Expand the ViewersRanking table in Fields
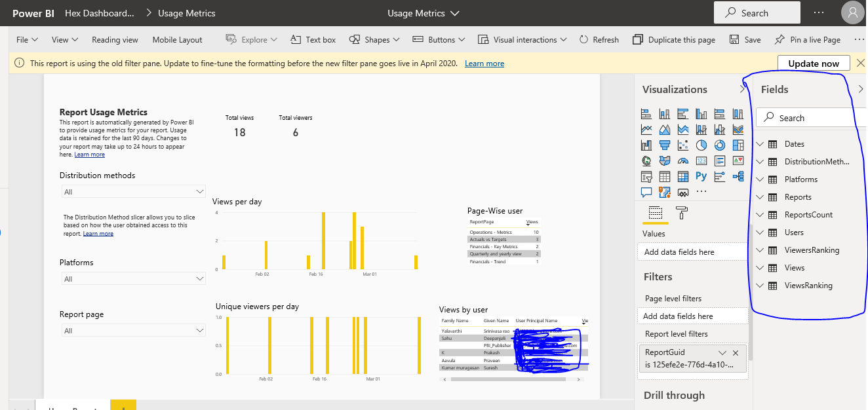868x410 pixels. (x=760, y=250)
